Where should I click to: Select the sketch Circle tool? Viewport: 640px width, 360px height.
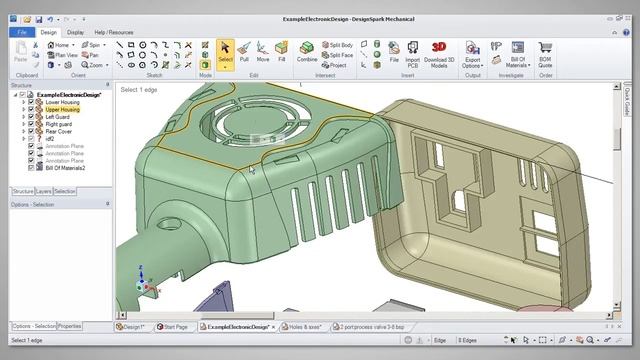pyautogui.click(x=142, y=45)
